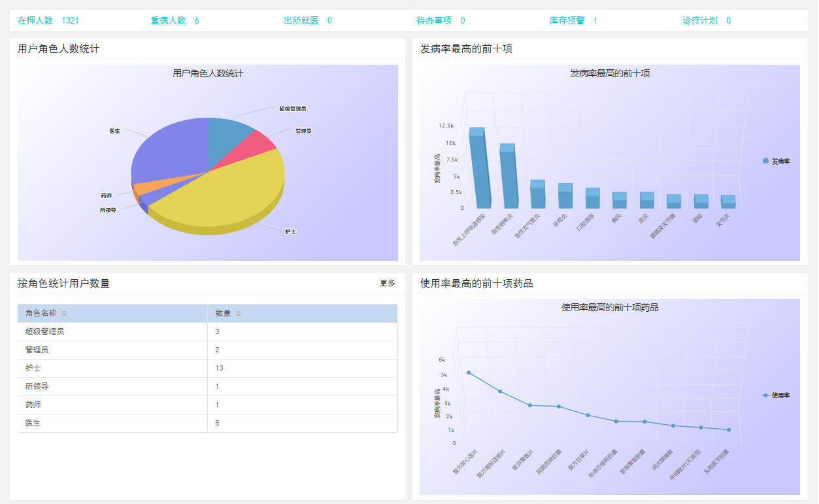The image size is (819, 504).
Task: Click the 牙周炎 bar
Action: tap(566, 196)
